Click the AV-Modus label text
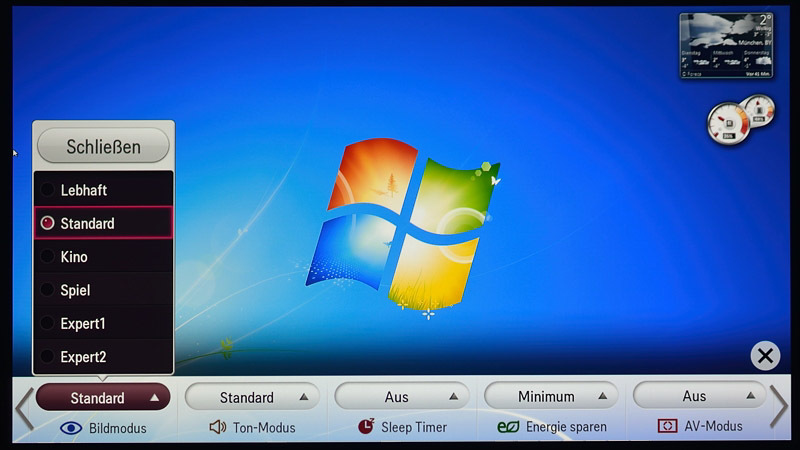The width and height of the screenshot is (800, 450). [x=713, y=426]
